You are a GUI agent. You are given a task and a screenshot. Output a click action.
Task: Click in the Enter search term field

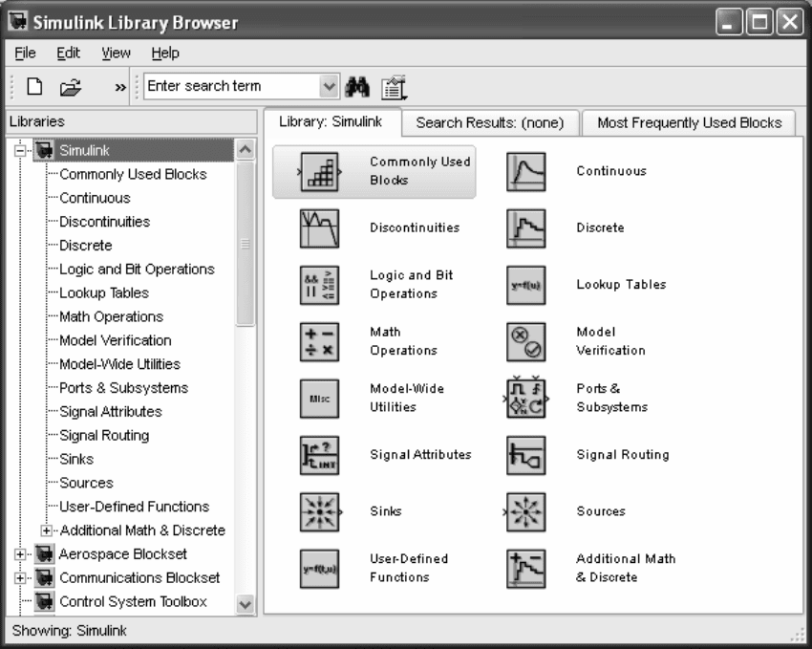coord(232,86)
